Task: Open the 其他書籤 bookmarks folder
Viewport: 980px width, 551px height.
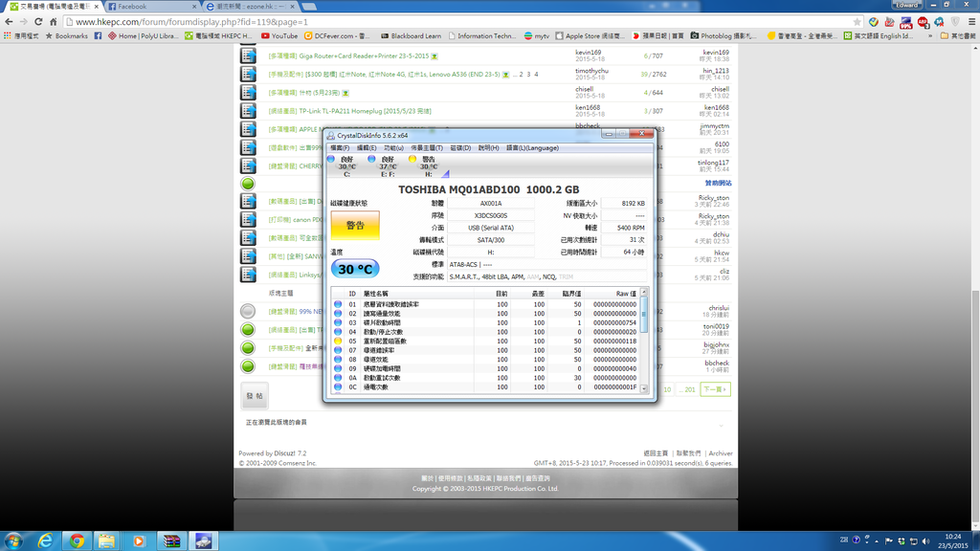Action: [958, 36]
